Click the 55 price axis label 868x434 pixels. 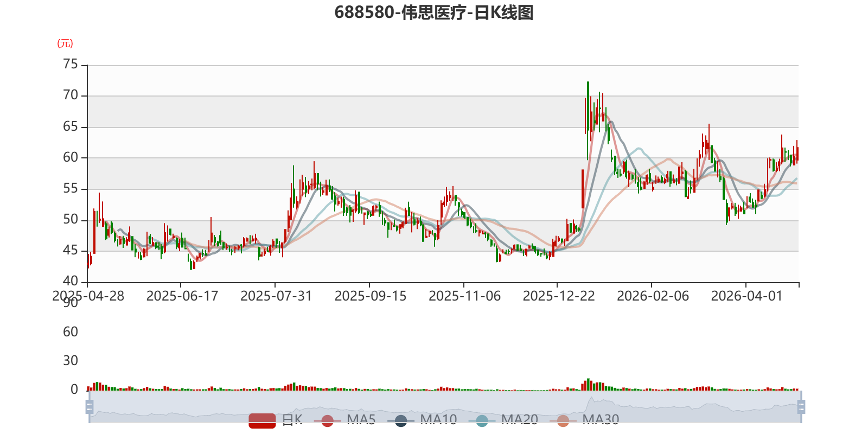pyautogui.click(x=71, y=189)
